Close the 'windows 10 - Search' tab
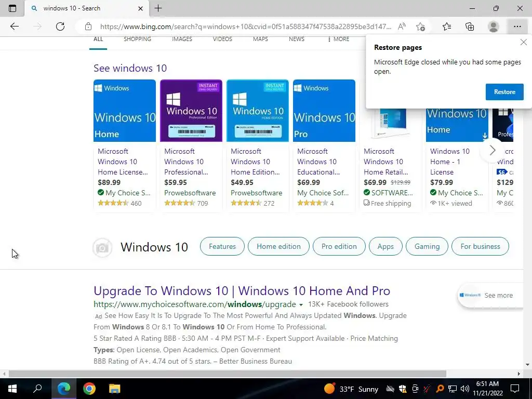 (140, 8)
